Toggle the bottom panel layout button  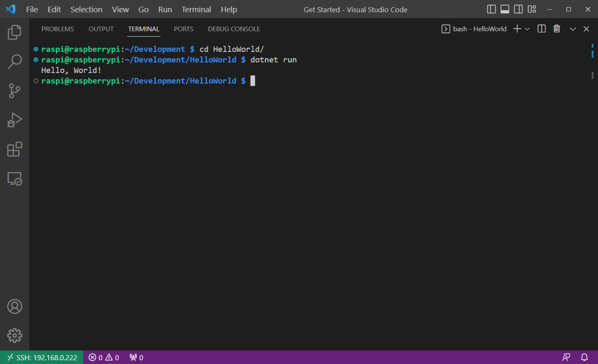[x=505, y=9]
